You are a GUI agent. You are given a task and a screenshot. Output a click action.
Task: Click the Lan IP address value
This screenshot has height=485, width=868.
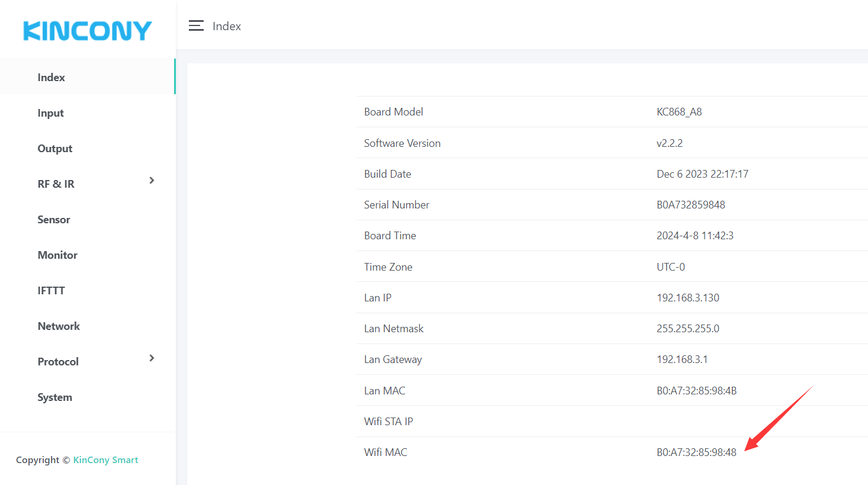tap(687, 298)
